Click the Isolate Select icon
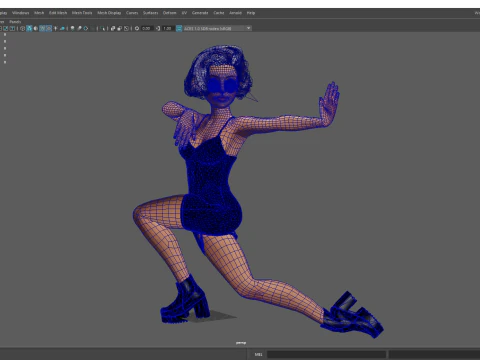The height and width of the screenshot is (360, 480). tap(103, 28)
